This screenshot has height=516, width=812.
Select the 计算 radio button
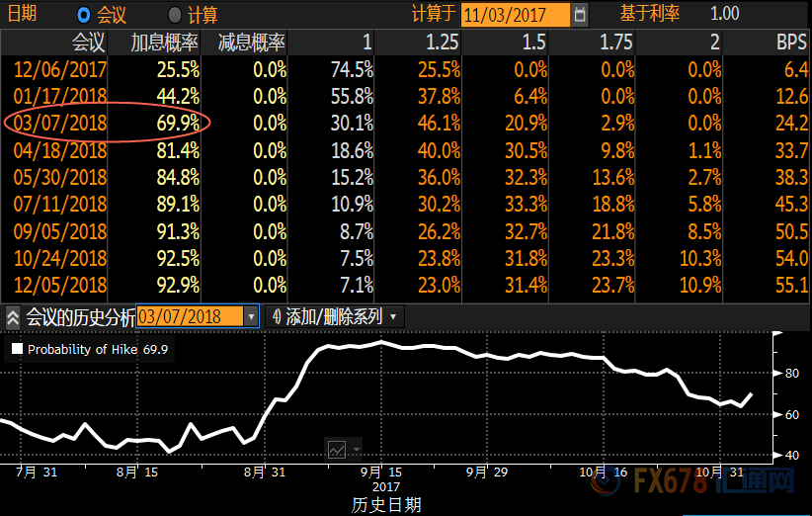pyautogui.click(x=175, y=14)
